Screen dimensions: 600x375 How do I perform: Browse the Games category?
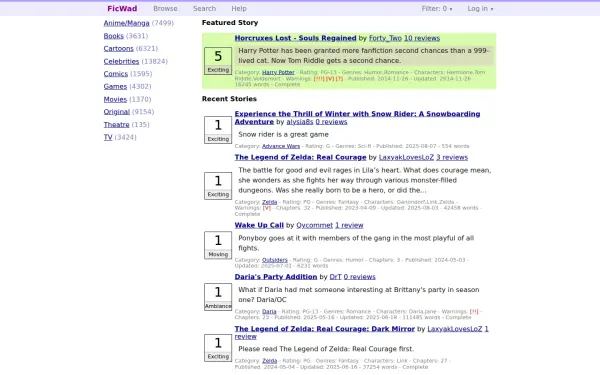[x=115, y=86]
